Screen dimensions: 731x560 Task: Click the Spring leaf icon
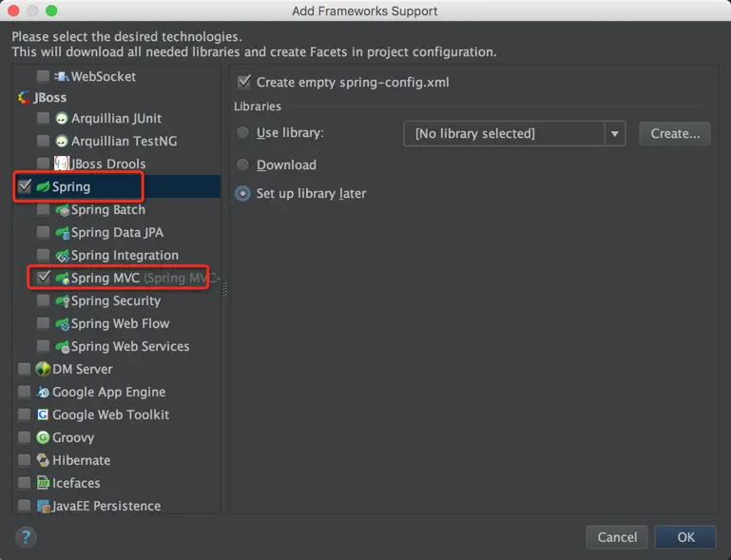[43, 186]
